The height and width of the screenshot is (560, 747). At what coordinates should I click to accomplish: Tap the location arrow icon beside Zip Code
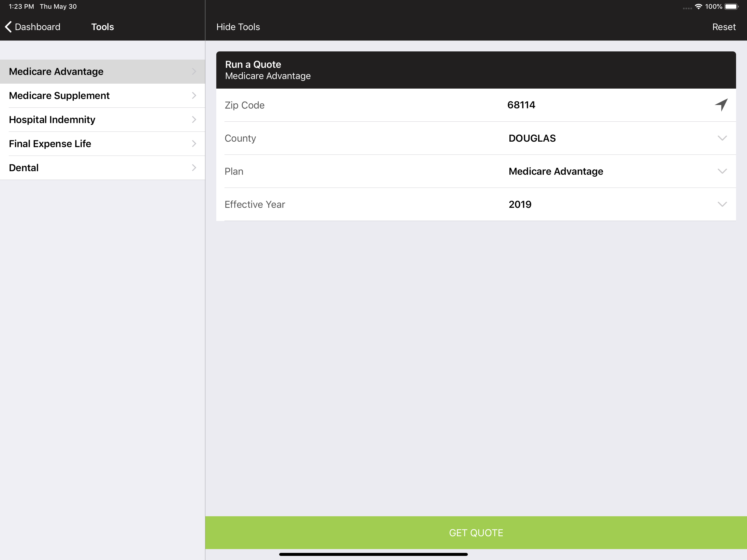721,105
